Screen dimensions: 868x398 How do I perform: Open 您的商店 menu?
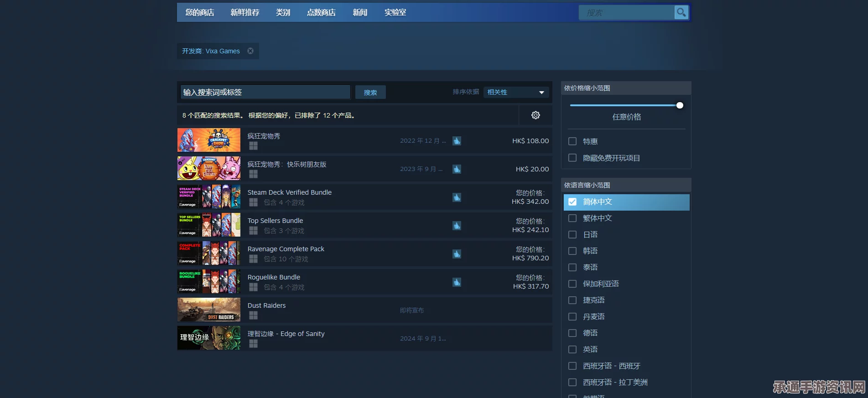(x=200, y=12)
